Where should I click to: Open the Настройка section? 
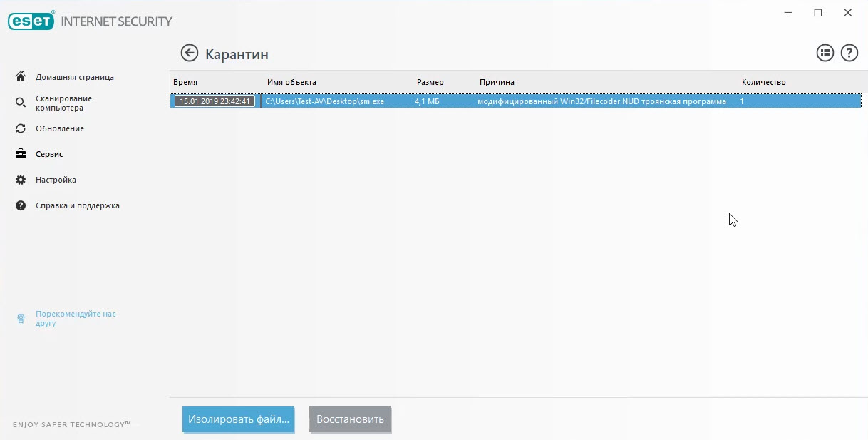(x=56, y=180)
